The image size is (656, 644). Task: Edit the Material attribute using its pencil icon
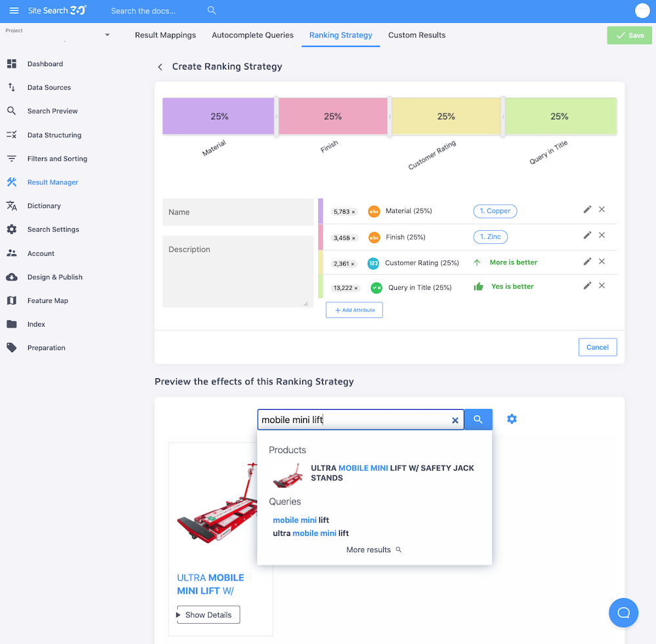click(x=587, y=209)
